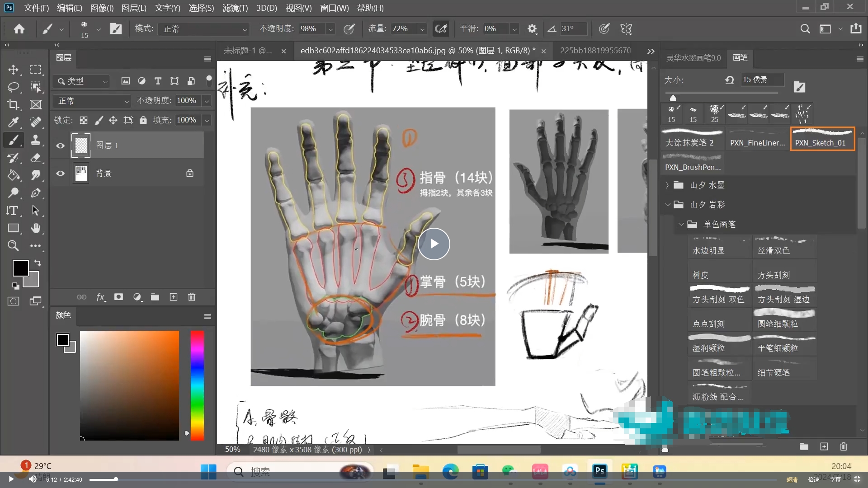The height and width of the screenshot is (488, 868).
Task: Select the Smudge tool
Action: 36,175
